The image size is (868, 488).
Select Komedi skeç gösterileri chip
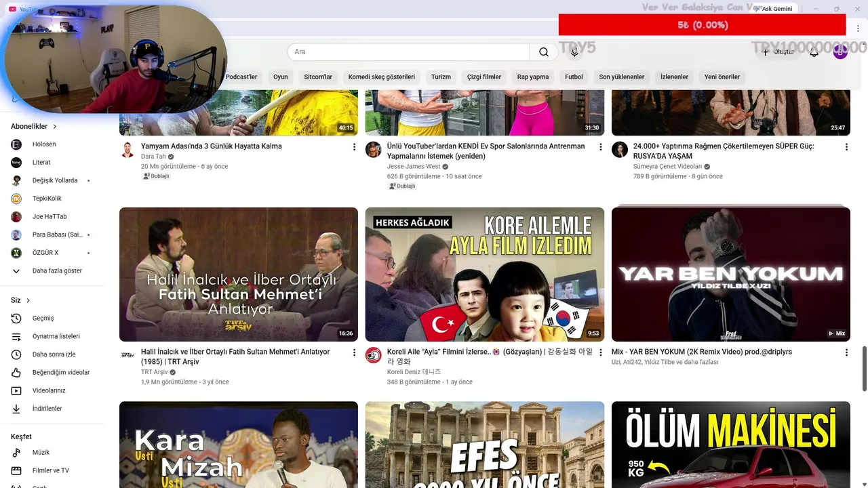[382, 77]
